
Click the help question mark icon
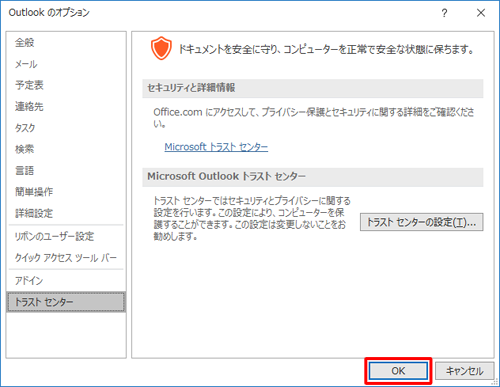[x=444, y=13]
